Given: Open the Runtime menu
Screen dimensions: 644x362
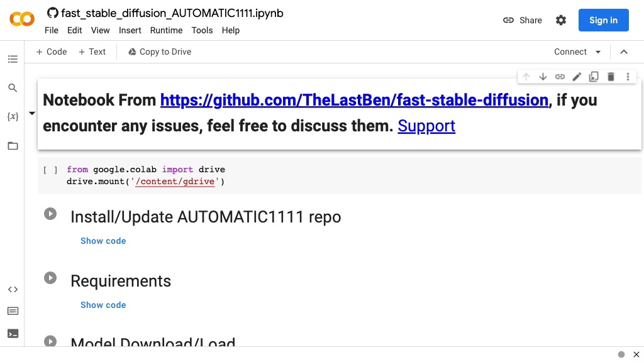Looking at the screenshot, I should click(166, 30).
